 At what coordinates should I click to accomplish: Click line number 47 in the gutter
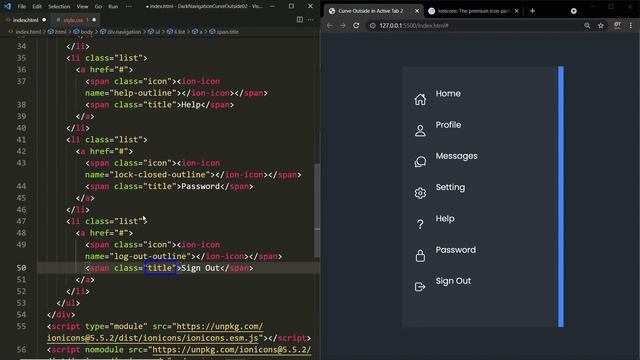point(21,221)
